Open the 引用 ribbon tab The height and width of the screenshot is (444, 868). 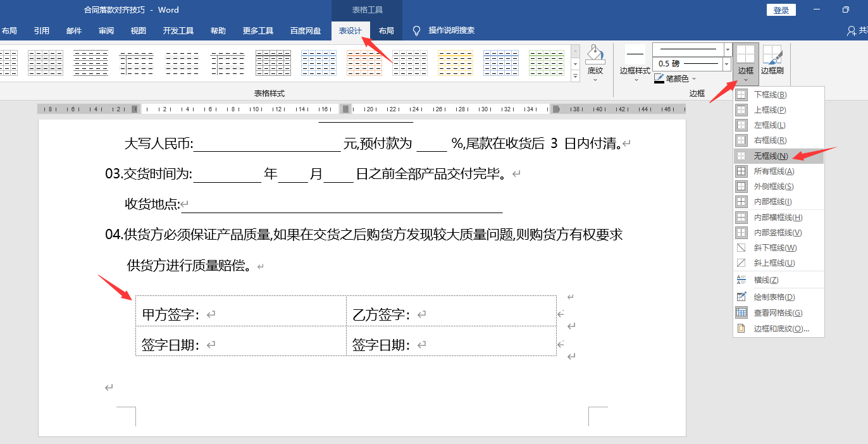tap(42, 30)
